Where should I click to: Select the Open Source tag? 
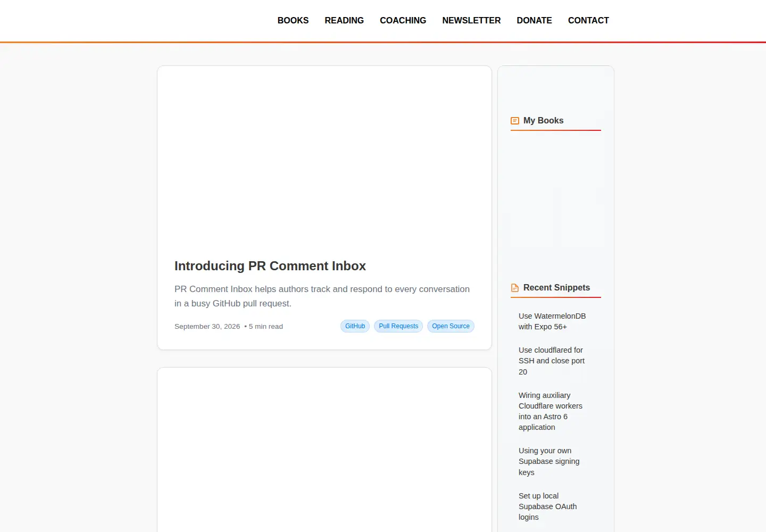tap(451, 326)
